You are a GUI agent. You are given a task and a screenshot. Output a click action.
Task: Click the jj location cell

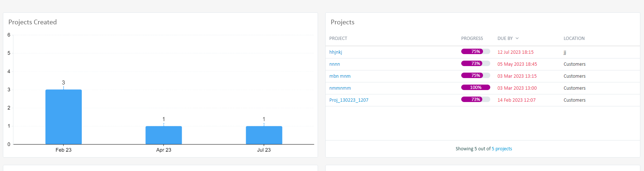(x=565, y=52)
